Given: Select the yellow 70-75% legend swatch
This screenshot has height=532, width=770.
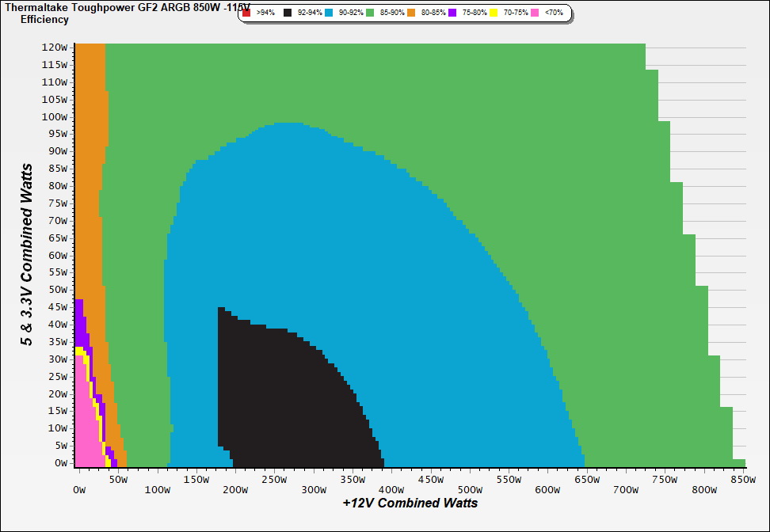Looking at the screenshot, I should point(494,13).
